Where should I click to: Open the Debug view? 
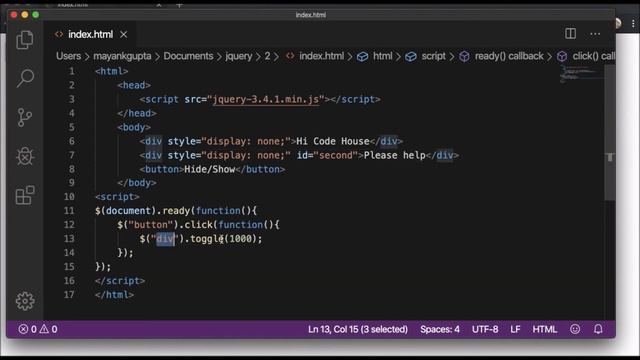coord(25,156)
